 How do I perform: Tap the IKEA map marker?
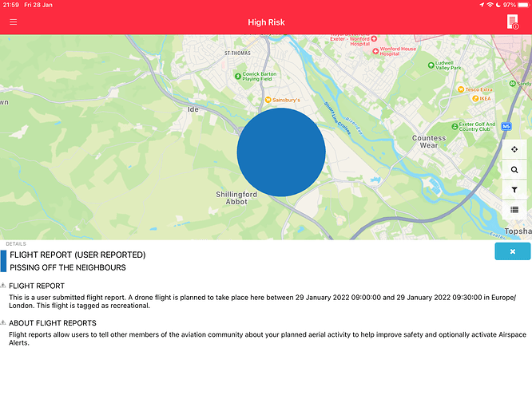tap(475, 98)
